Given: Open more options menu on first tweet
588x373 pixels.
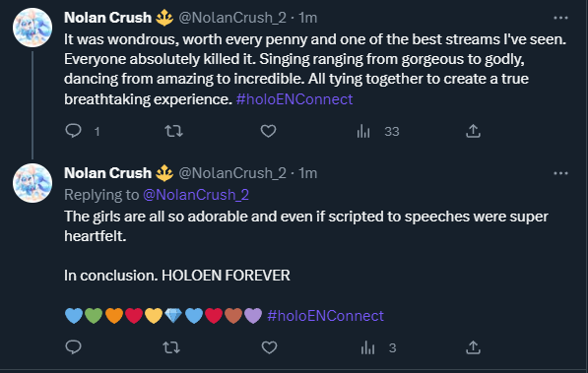Looking at the screenshot, I should click(x=560, y=18).
